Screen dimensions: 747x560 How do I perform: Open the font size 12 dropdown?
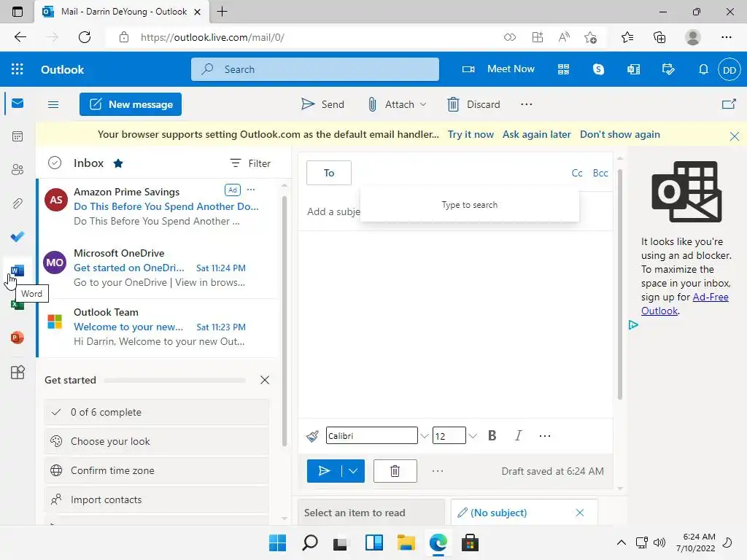click(473, 436)
